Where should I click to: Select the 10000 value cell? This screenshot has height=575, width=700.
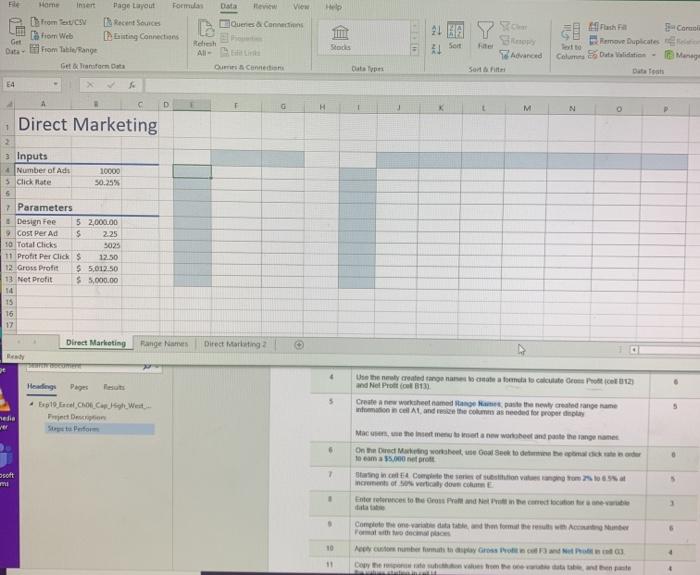96,171
